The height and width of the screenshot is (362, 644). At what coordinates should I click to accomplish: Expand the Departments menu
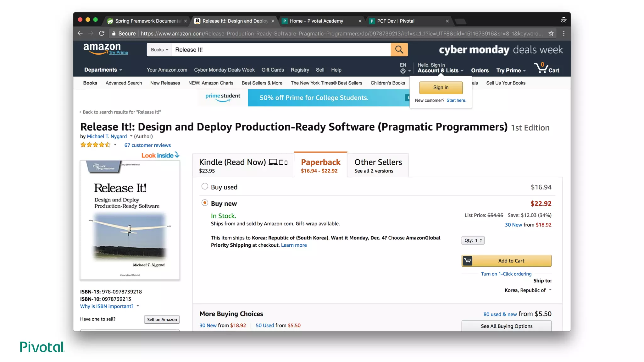(x=103, y=70)
